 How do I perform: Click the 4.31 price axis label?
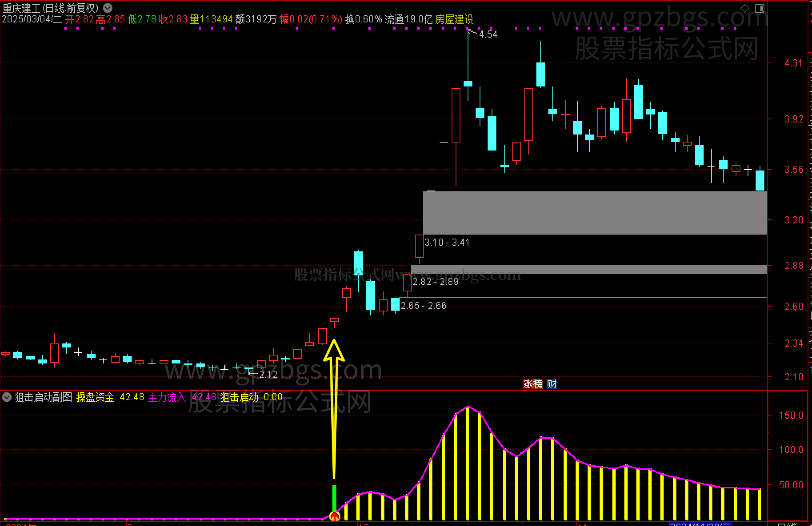pyautogui.click(x=793, y=63)
